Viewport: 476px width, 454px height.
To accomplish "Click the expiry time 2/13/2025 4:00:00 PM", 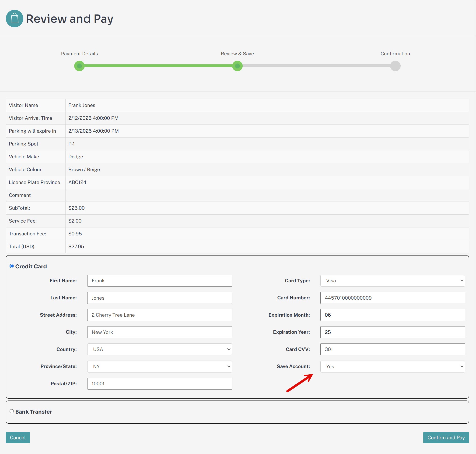I will point(93,131).
